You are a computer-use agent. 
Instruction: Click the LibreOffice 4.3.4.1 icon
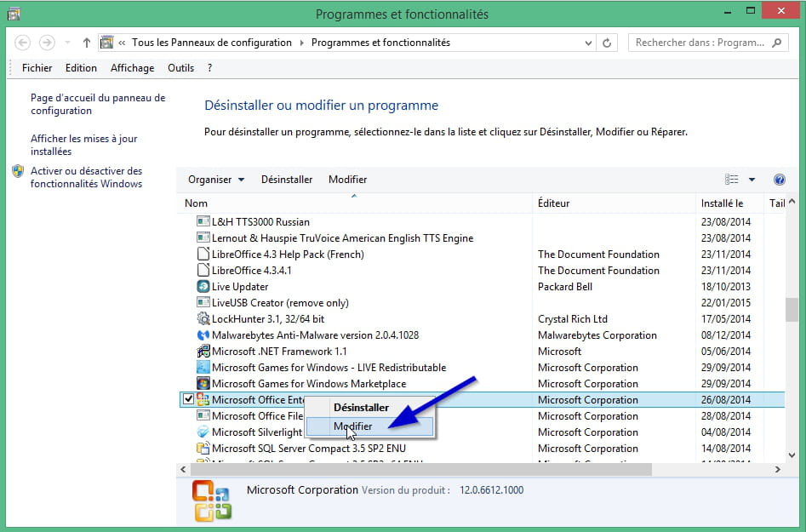point(203,271)
